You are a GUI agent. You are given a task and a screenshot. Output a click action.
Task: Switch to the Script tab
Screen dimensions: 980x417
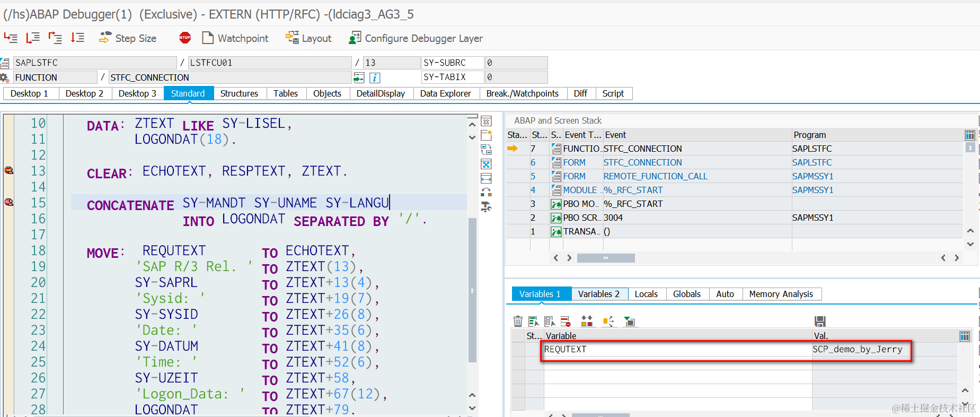coord(613,93)
